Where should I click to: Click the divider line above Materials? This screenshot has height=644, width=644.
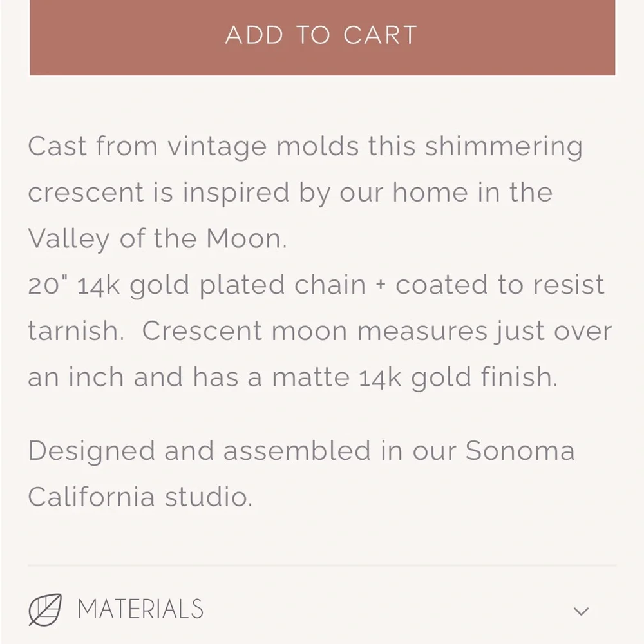pos(322,565)
